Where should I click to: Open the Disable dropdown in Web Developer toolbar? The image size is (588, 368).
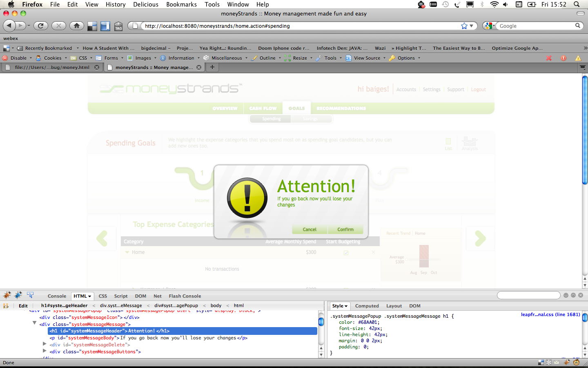coord(18,58)
